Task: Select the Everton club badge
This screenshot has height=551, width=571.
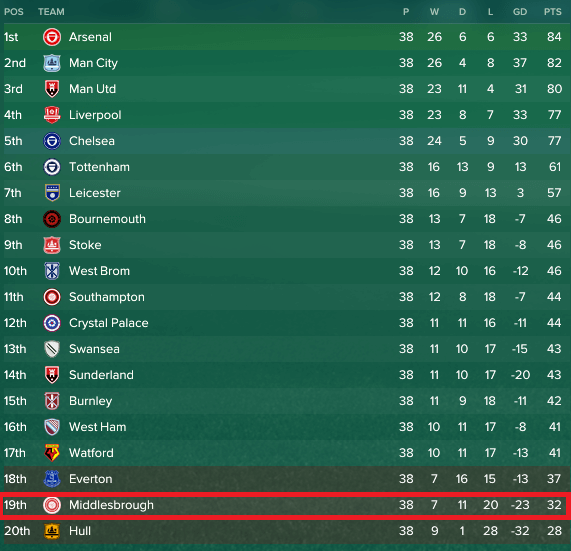Action: point(52,479)
